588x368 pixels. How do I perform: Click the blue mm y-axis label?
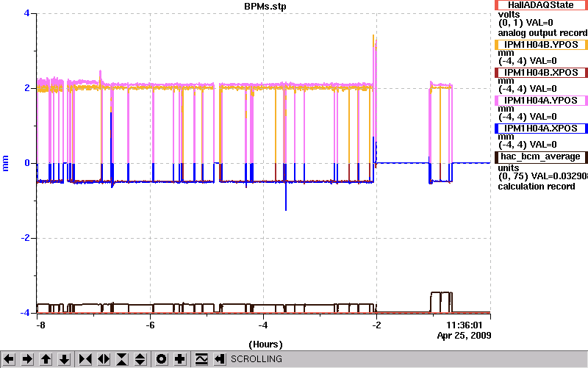click(5, 163)
